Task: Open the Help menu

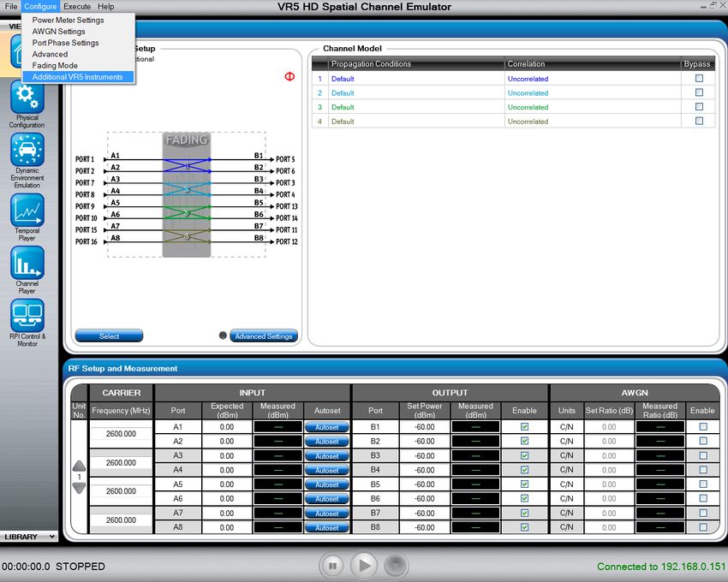Action: tap(106, 7)
